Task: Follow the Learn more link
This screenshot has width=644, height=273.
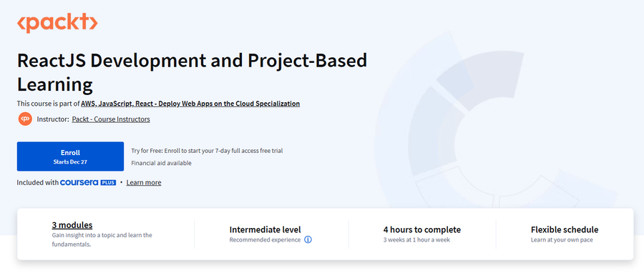Action: 144,182
